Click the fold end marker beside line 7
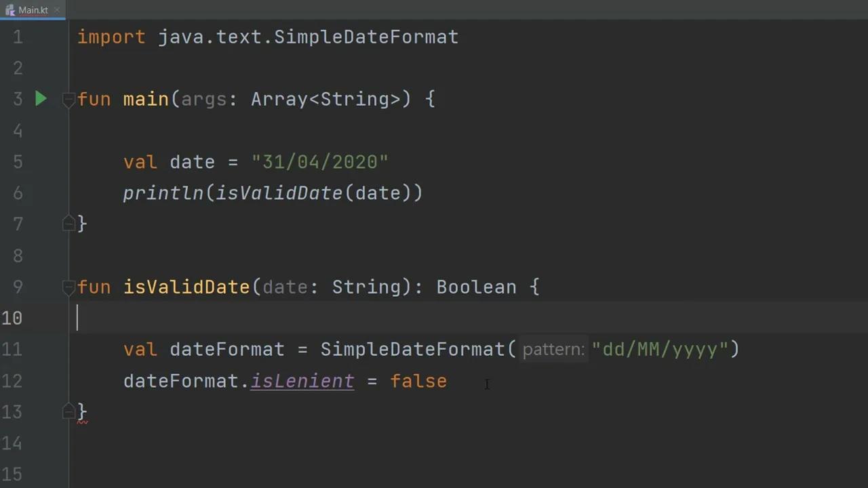 (68, 224)
